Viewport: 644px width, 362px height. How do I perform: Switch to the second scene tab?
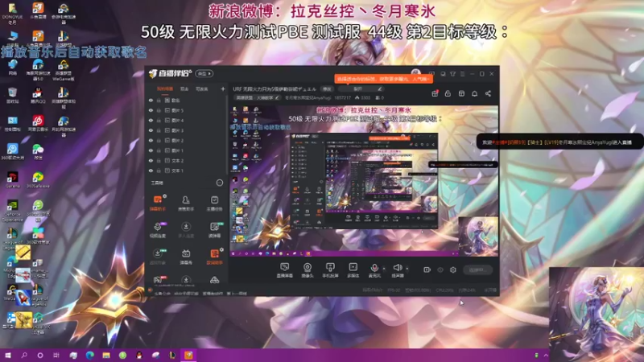(x=184, y=88)
